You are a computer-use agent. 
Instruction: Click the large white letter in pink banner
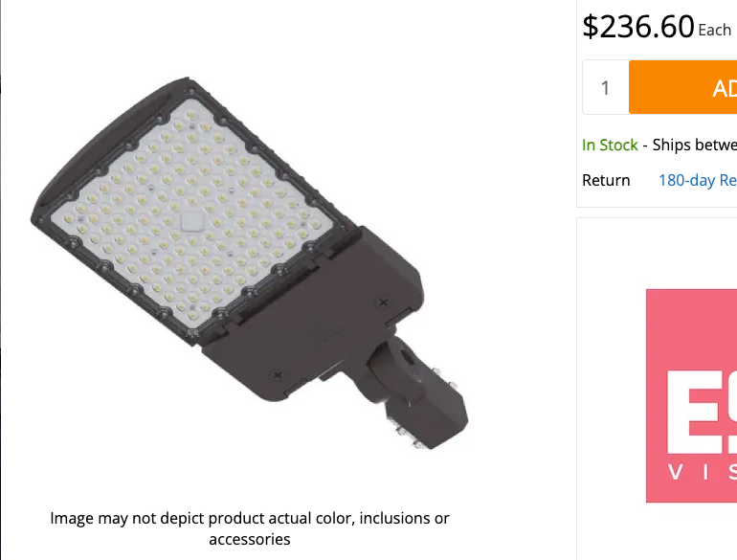[702, 412]
